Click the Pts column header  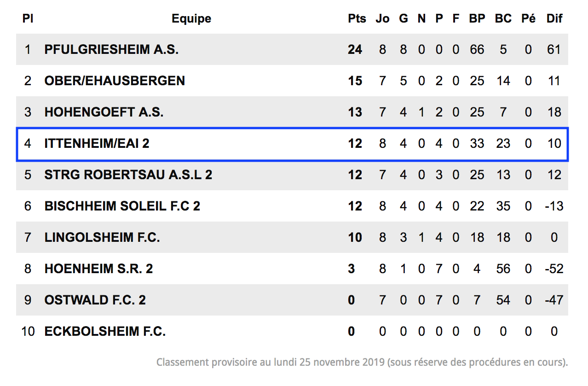357,18
